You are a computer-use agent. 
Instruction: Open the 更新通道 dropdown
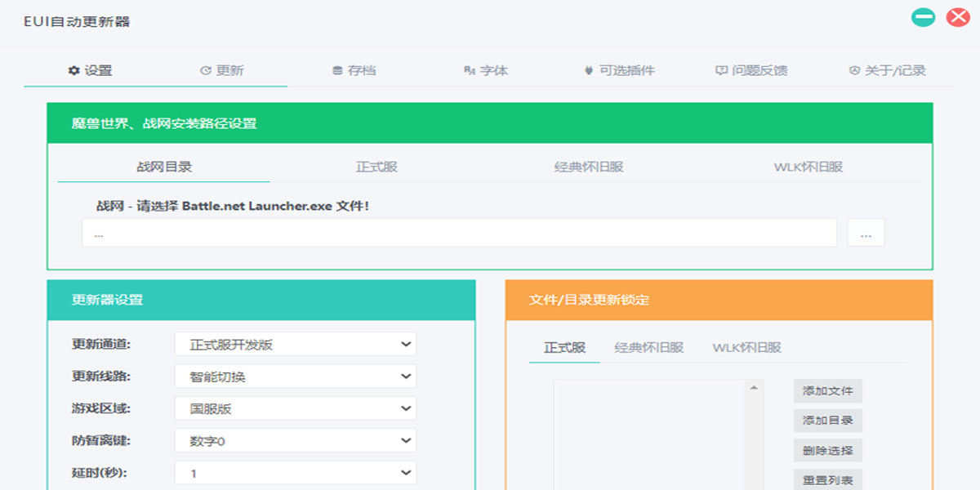pyautogui.click(x=296, y=345)
